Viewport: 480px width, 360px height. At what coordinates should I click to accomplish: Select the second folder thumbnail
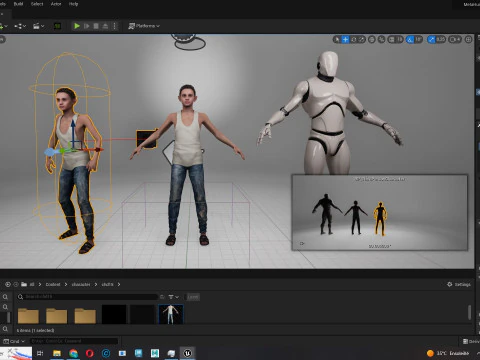pos(57,315)
